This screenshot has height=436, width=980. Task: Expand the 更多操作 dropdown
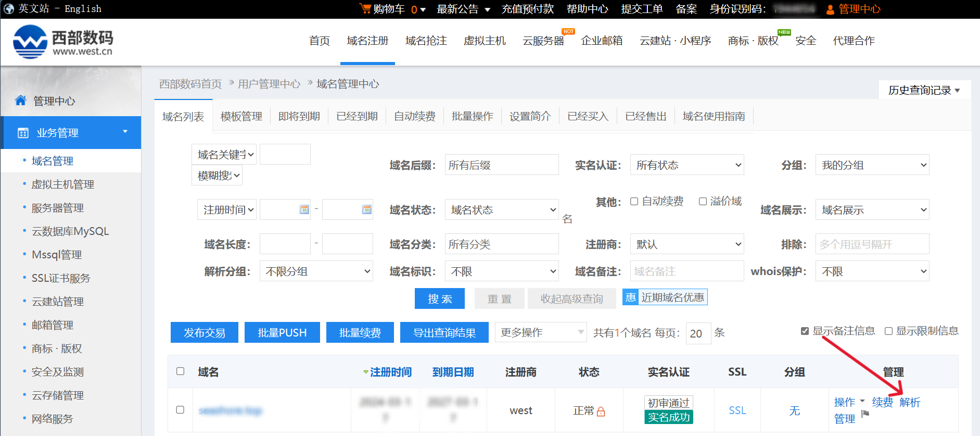pos(540,332)
